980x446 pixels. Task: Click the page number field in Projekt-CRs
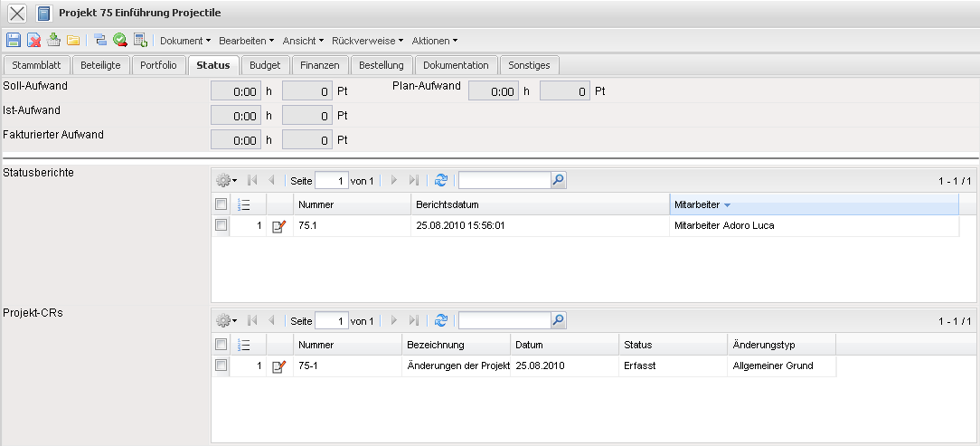pyautogui.click(x=332, y=321)
